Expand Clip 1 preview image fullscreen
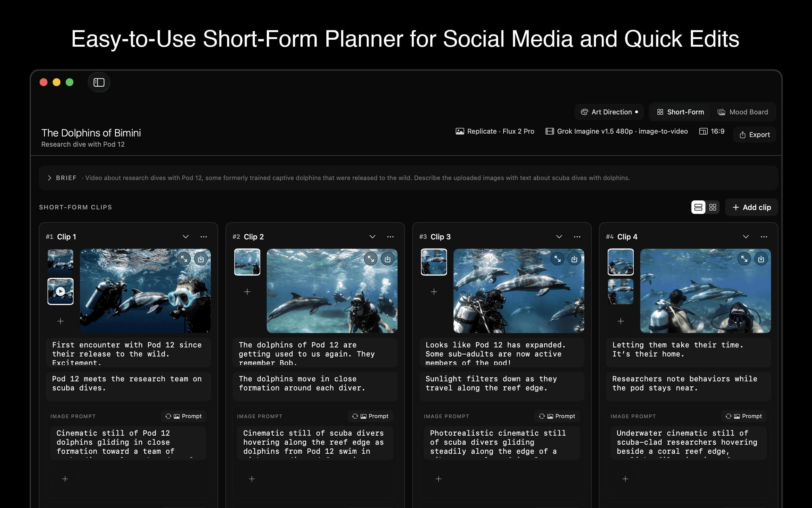The height and width of the screenshot is (508, 812). click(184, 259)
